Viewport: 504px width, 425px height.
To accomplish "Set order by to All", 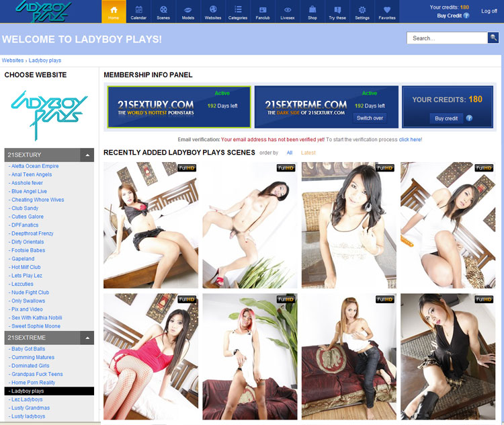I will tap(289, 153).
